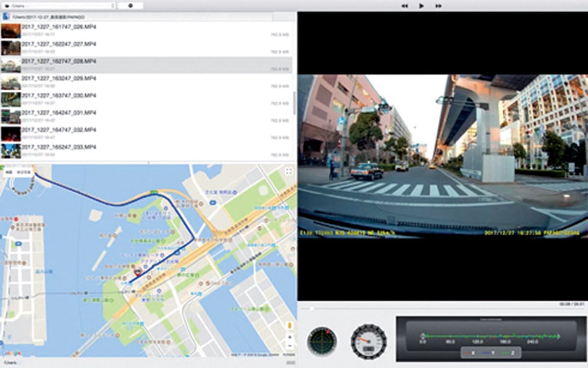Toggle the X axis in accelerometer legend

[x=469, y=353]
